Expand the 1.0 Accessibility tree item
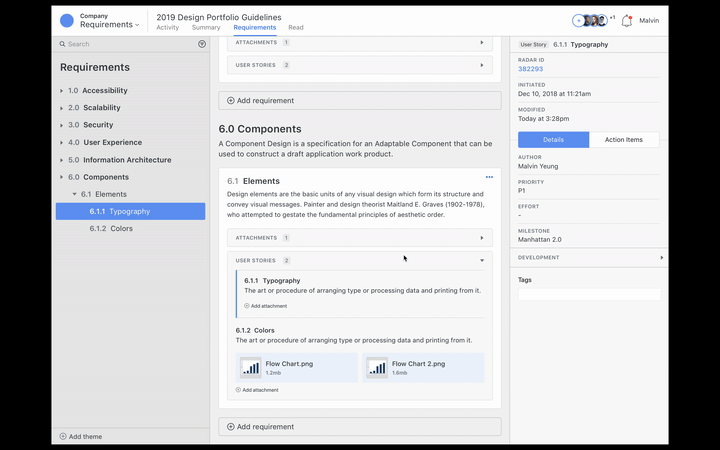Viewport: 720px width, 450px height. coord(62,91)
